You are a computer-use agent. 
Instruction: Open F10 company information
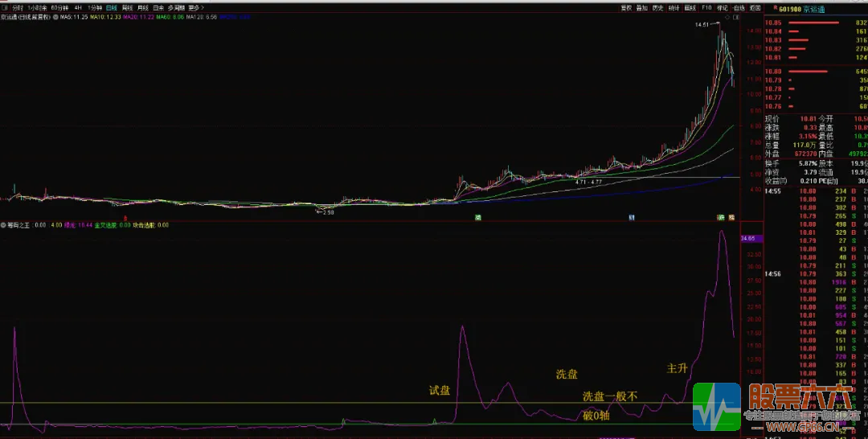(x=706, y=7)
